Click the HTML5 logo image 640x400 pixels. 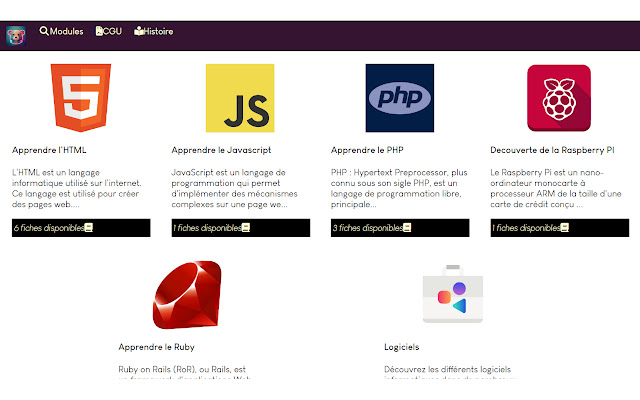(81, 98)
